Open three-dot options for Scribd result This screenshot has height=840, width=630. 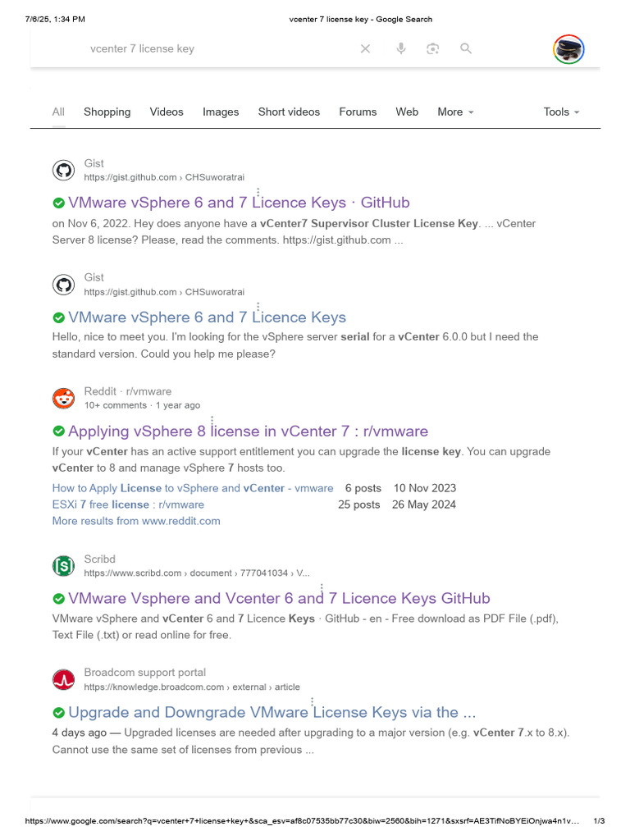coord(322,591)
